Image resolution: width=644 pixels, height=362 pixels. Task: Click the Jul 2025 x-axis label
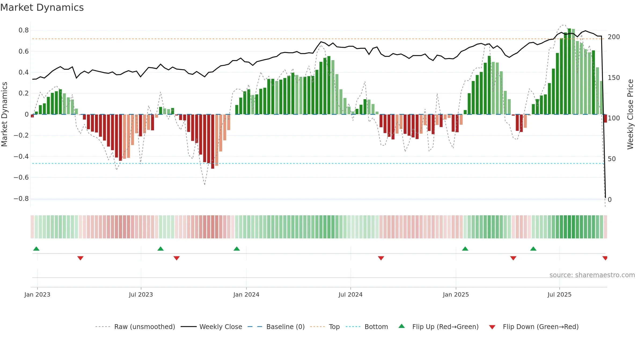(559, 294)
